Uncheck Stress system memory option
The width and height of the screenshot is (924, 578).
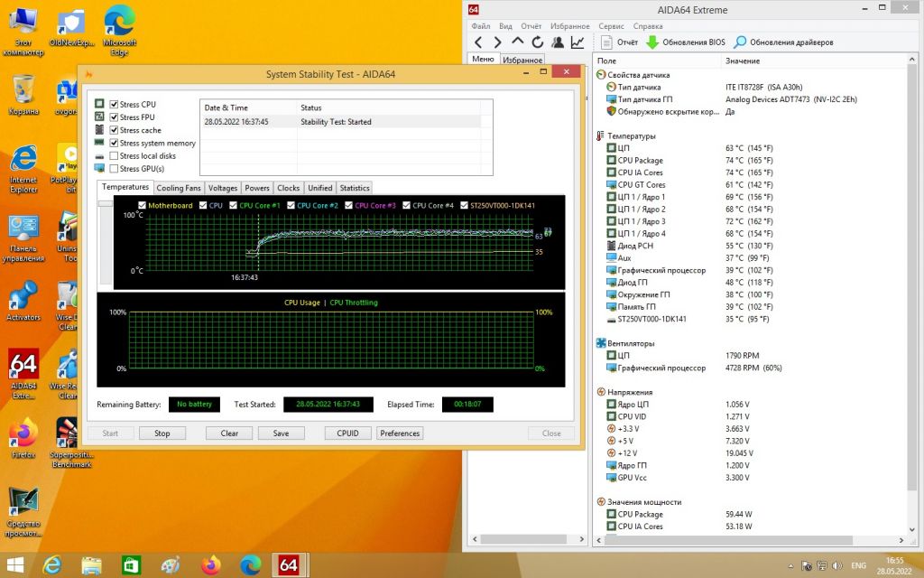pyautogui.click(x=115, y=144)
